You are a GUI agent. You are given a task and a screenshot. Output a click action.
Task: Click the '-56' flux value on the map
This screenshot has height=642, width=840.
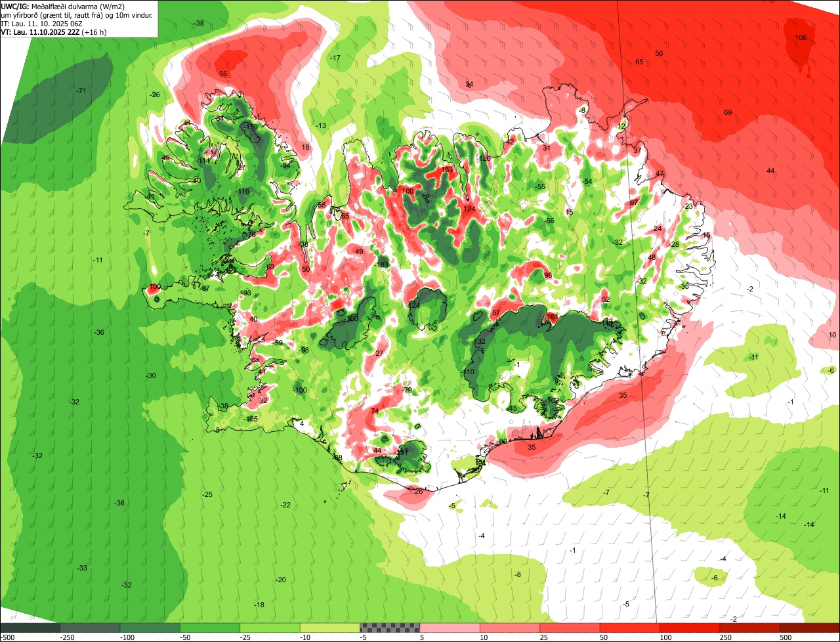pos(549,221)
